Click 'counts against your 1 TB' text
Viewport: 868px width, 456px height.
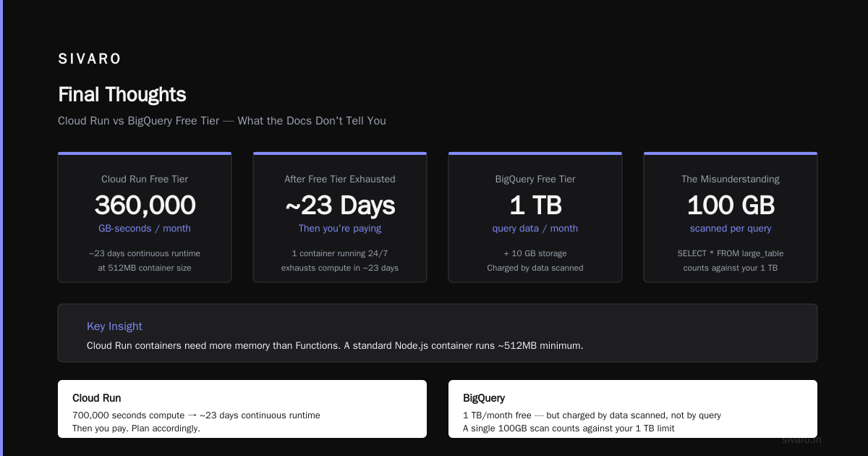tap(731, 268)
